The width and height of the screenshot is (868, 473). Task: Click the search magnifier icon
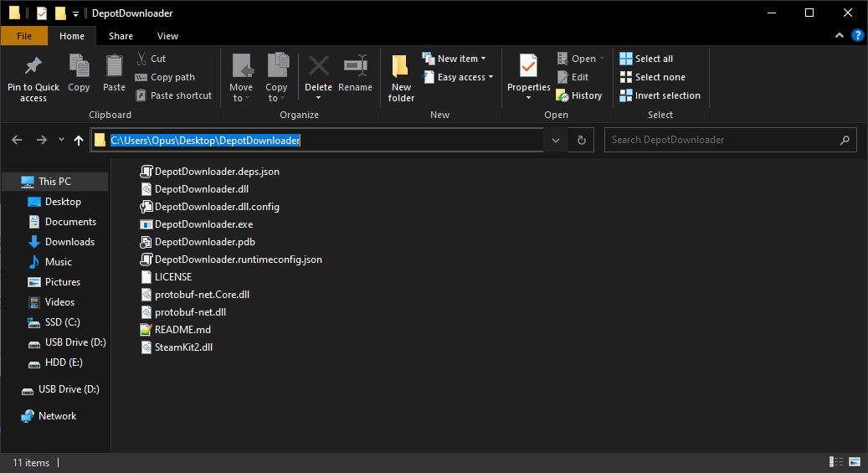845,140
